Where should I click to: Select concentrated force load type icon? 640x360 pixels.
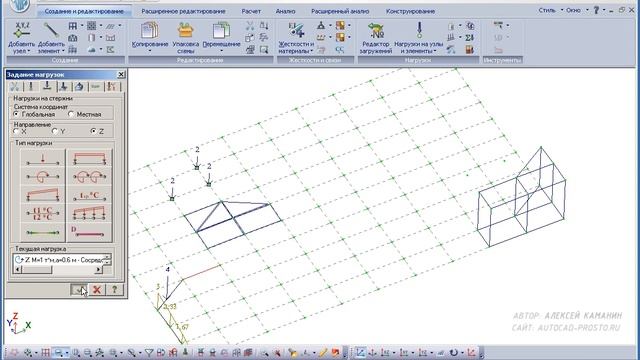click(x=43, y=159)
